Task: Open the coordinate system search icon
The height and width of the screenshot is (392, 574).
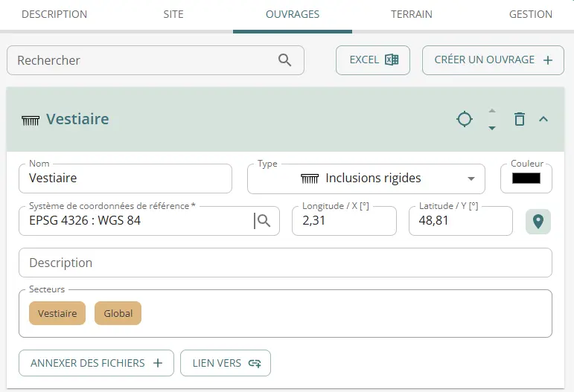Action: pyautogui.click(x=264, y=220)
